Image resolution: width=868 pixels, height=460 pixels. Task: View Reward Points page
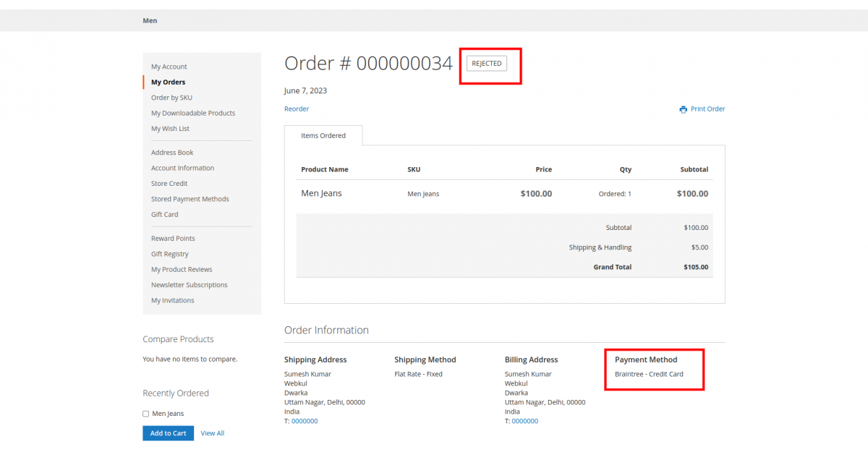tap(173, 239)
